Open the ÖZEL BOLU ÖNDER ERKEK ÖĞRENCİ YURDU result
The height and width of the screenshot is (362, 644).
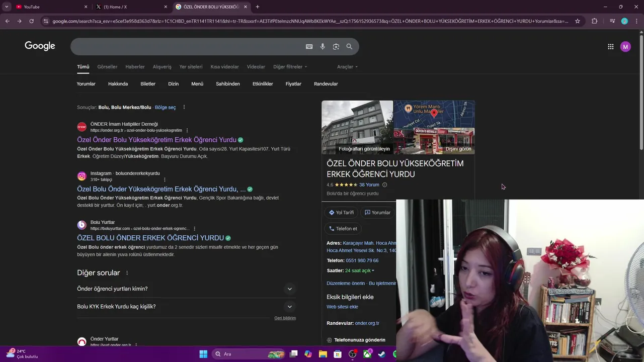tap(150, 238)
